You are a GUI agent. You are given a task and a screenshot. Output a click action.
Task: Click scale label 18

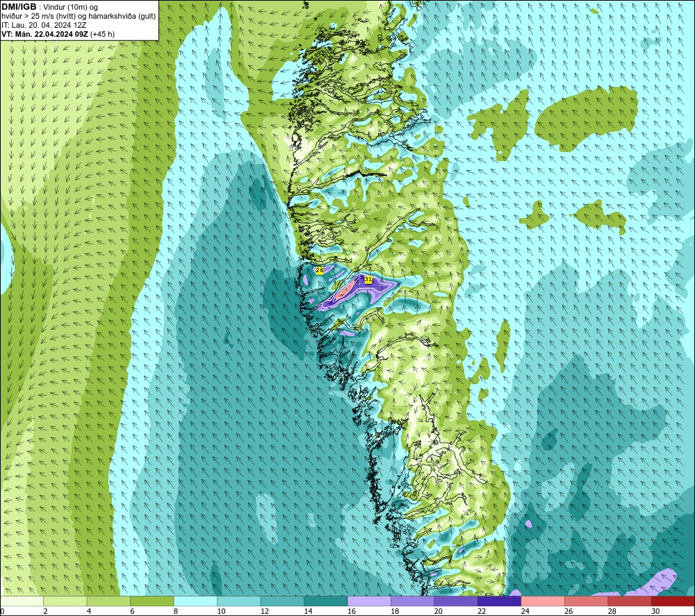point(395,611)
